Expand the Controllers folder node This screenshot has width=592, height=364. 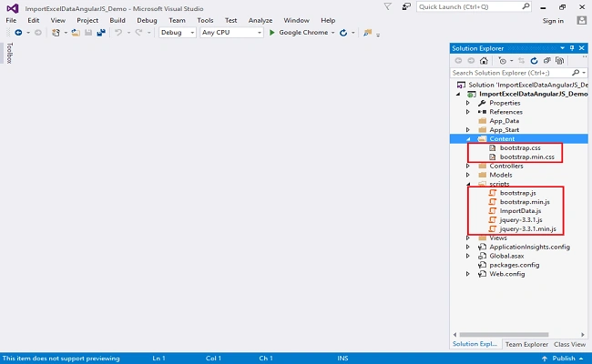468,166
